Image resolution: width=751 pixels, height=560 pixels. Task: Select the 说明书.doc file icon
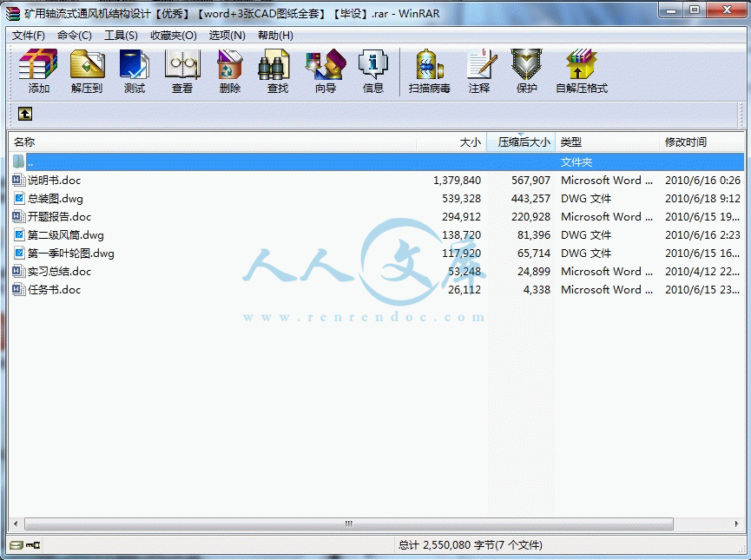pos(18,180)
